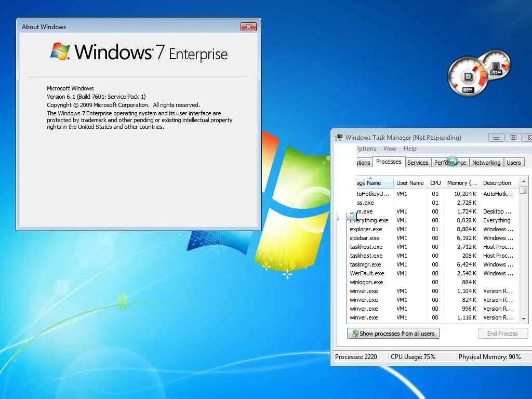
Task: Select the winver.exe row using 824 K
Action: (432, 300)
